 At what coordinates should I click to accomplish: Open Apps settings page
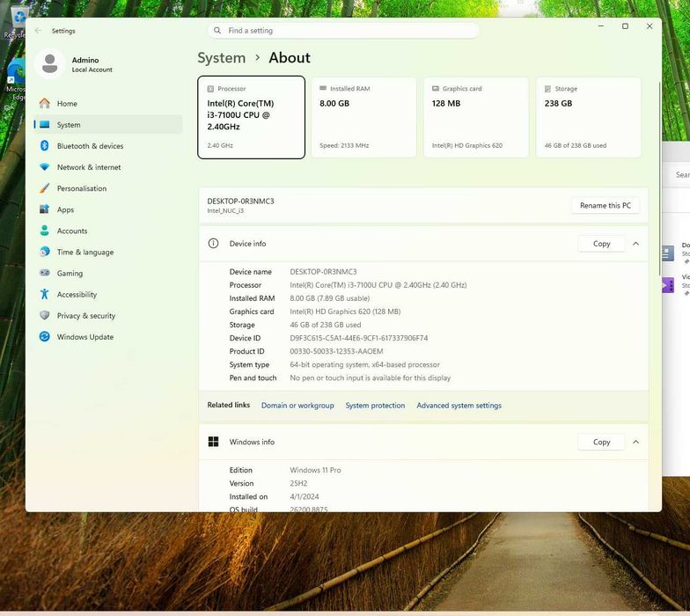(x=107, y=209)
